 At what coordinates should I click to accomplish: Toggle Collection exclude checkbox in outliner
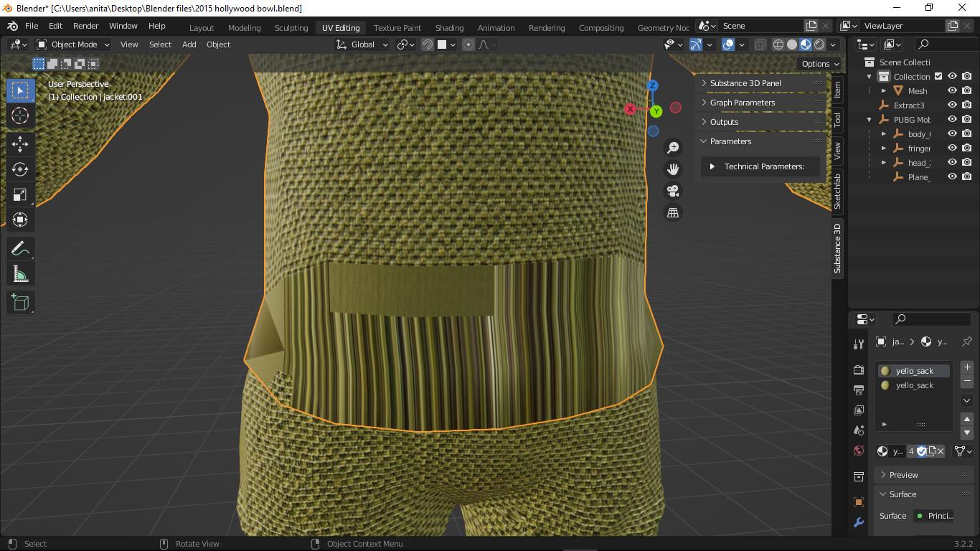[938, 77]
